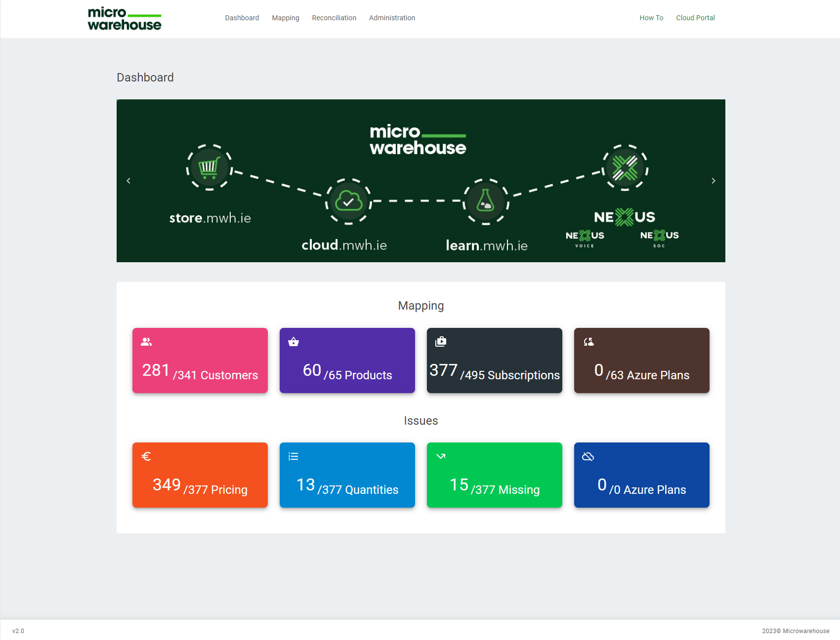840x640 pixels.
Task: Open the Administration menu item
Action: point(392,18)
